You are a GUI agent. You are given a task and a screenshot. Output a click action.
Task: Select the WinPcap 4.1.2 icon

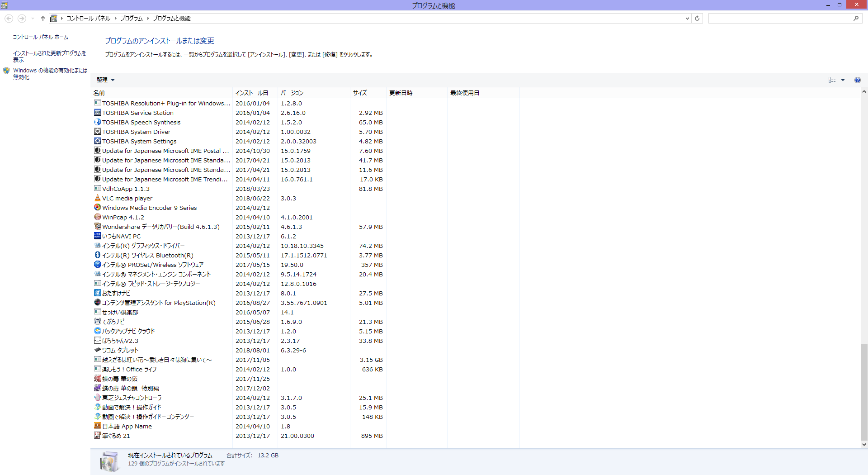97,217
